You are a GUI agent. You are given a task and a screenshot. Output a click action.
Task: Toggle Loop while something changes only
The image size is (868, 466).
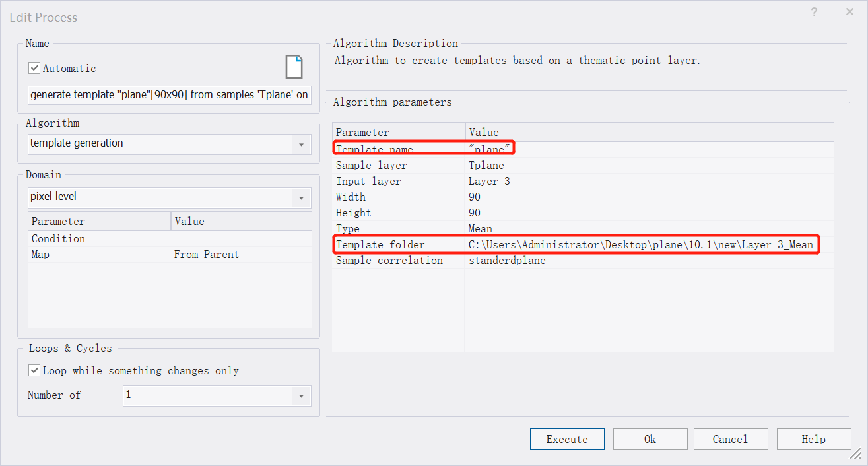tap(35, 370)
